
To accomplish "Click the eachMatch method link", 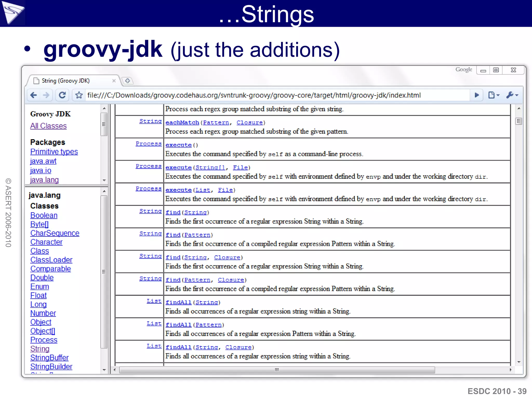I will 182,123.
